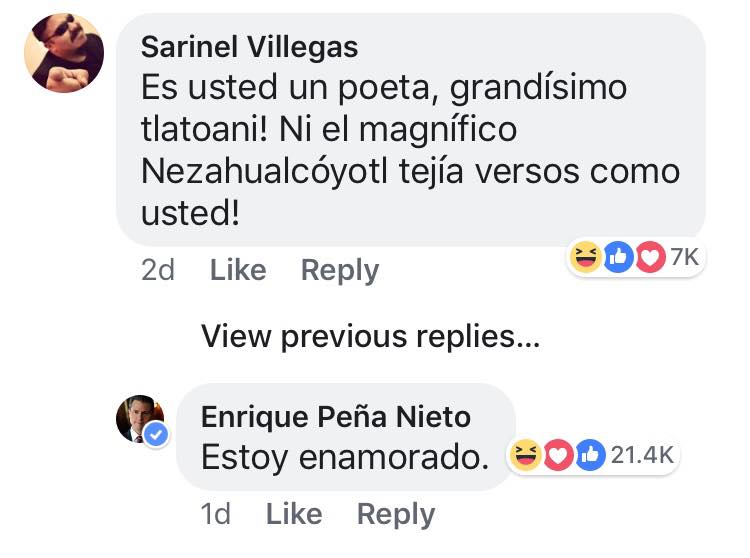Click the blue verified badge on Peña Nieto's avatar
Viewport: 750px width, 558px height.
pos(156,435)
